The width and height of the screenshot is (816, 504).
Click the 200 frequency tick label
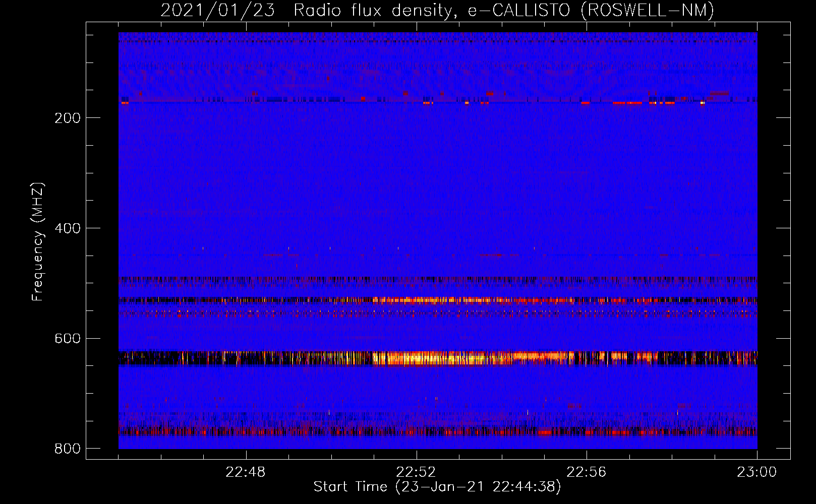pos(68,118)
